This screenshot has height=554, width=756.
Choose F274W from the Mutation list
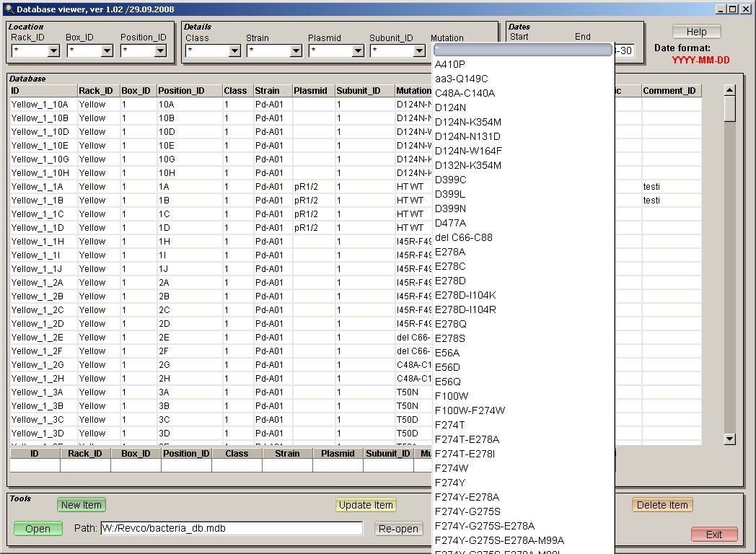[523, 468]
